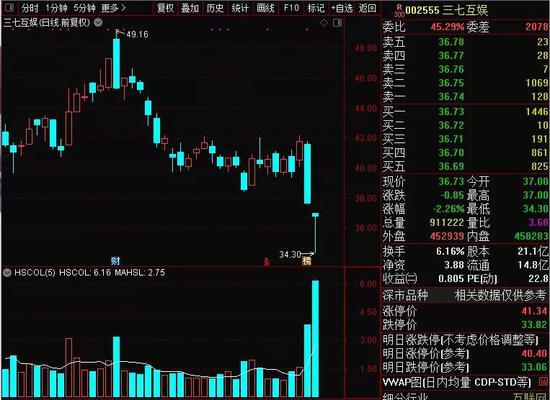
Task: Click the 榜 marker under the chart
Action: tap(307, 261)
